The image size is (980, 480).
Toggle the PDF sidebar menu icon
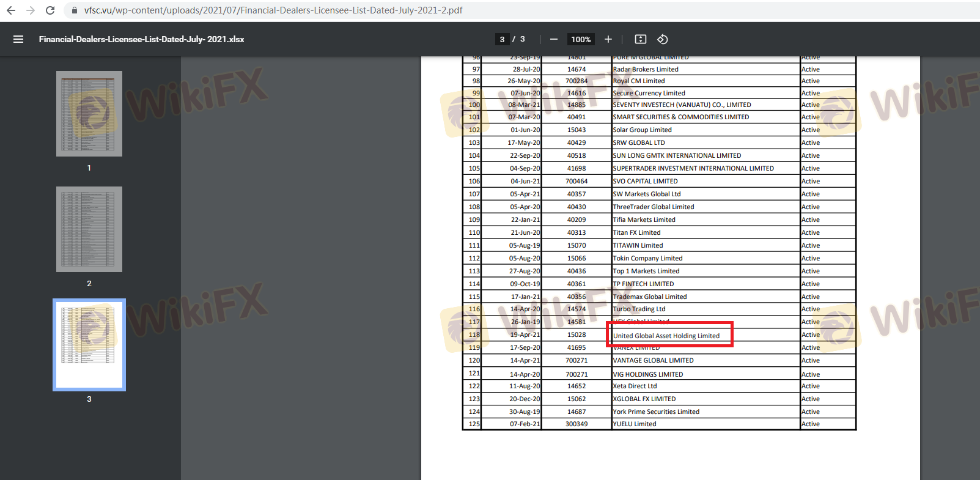pos(18,39)
